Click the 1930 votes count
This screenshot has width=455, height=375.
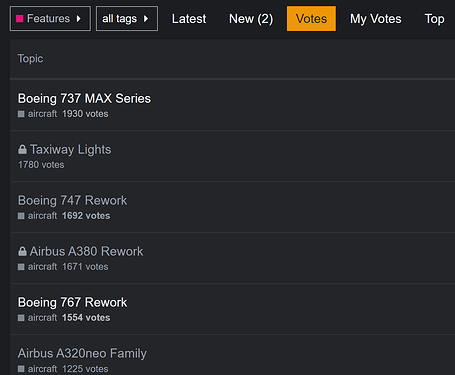pyautogui.click(x=85, y=114)
